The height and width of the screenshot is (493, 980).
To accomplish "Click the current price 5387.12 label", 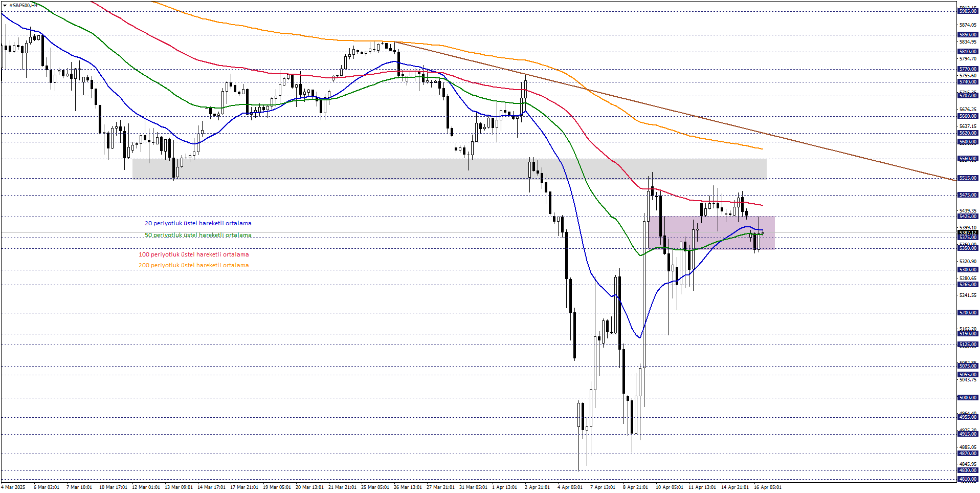I will [x=968, y=233].
